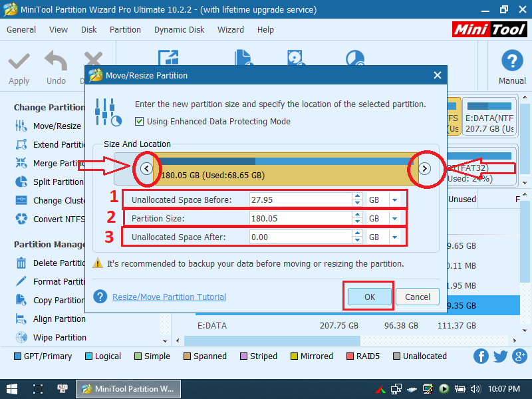Screen dimensions: 532x399
Task: Click blue question mark tutorial icon
Action: point(100,297)
